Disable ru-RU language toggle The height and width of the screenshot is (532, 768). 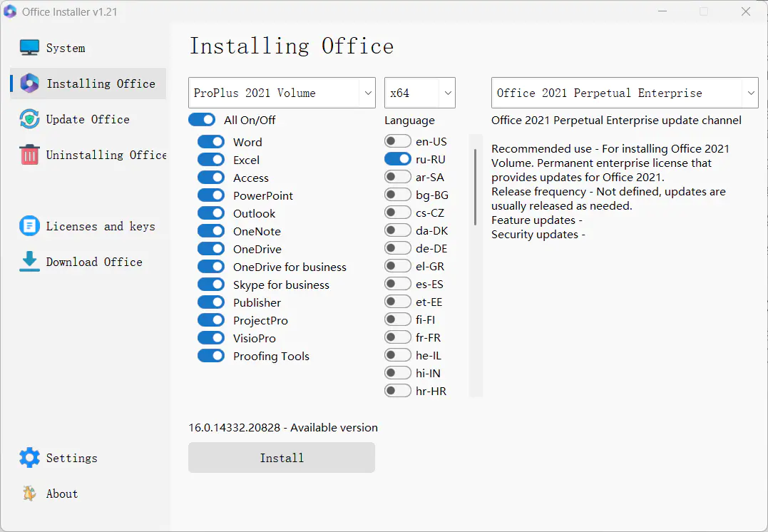(398, 159)
